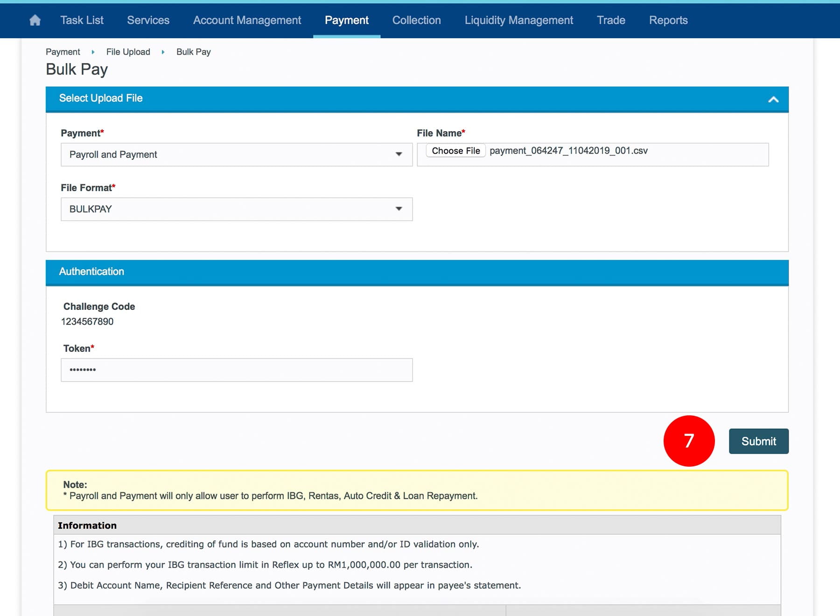
Task: Click the Choose File button
Action: 455,151
